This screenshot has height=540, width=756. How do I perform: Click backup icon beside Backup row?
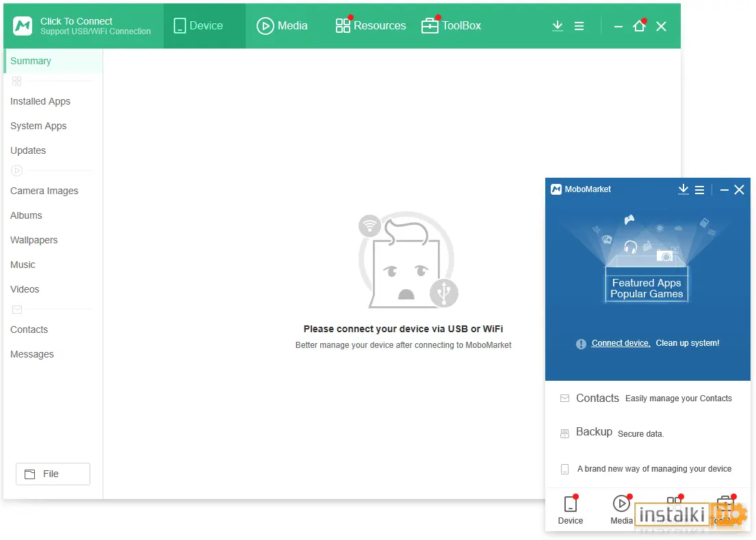pos(564,433)
